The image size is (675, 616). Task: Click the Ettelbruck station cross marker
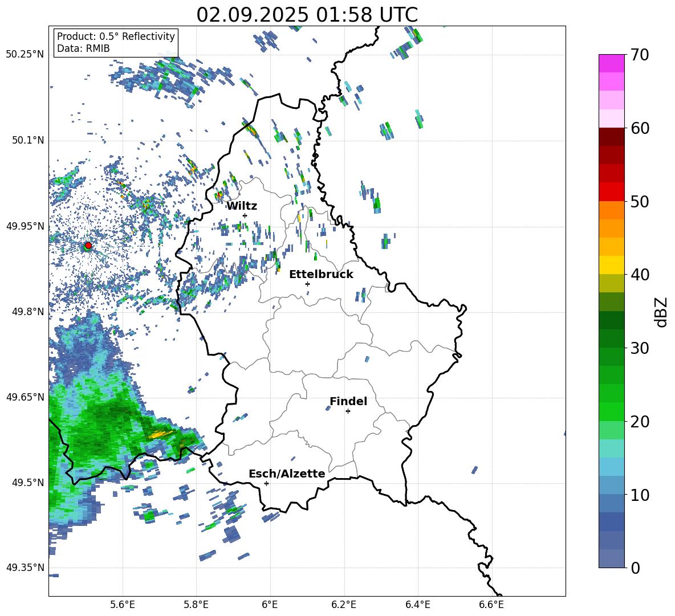pos(307,284)
